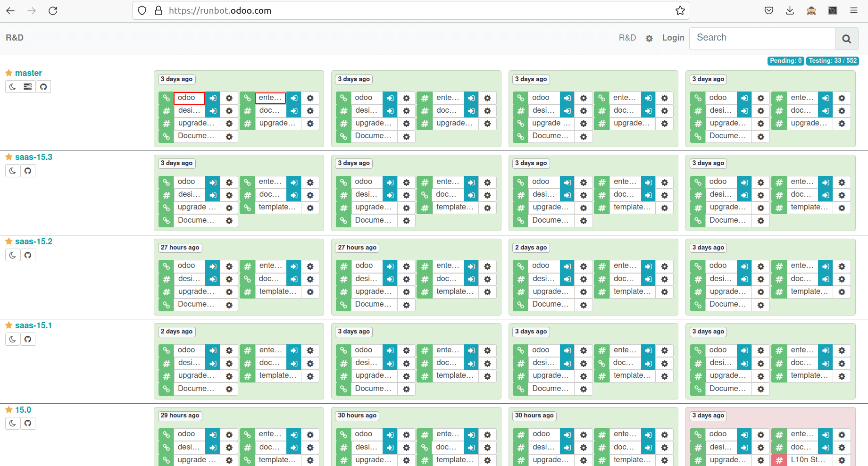Image resolution: width=868 pixels, height=466 pixels.
Task: Open odoo gear menu in saas-15.1's 2 days ago batch
Action: click(x=229, y=350)
